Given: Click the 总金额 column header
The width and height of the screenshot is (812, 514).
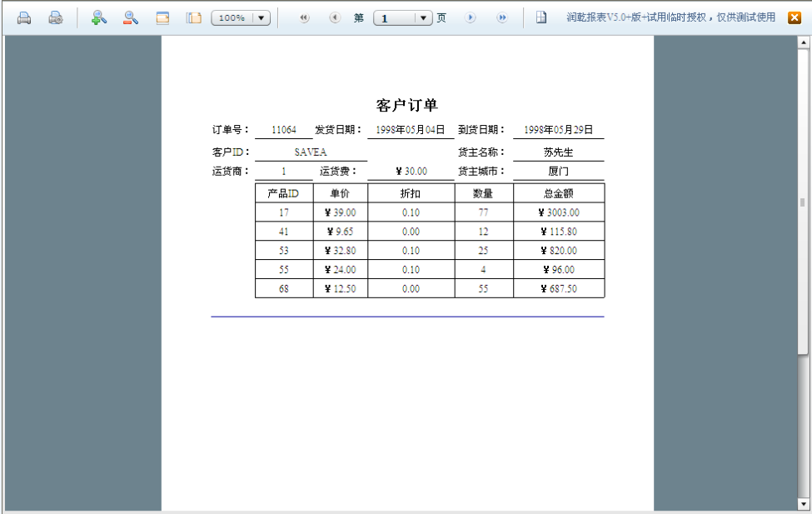Looking at the screenshot, I should pos(559,193).
